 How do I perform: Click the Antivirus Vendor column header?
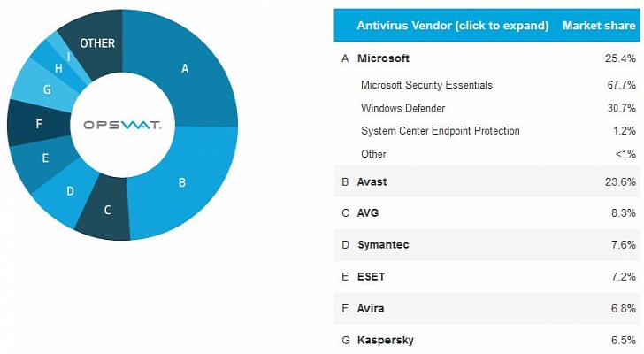pos(453,26)
